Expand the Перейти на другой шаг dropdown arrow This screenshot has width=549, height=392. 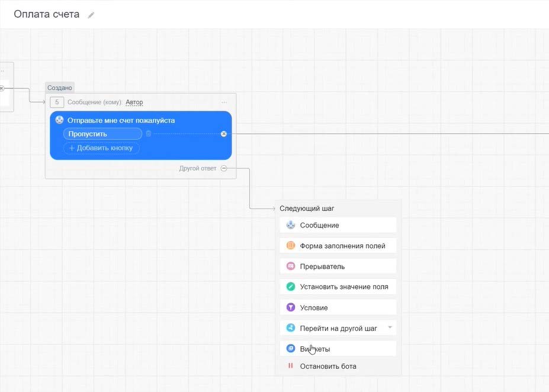coord(390,327)
